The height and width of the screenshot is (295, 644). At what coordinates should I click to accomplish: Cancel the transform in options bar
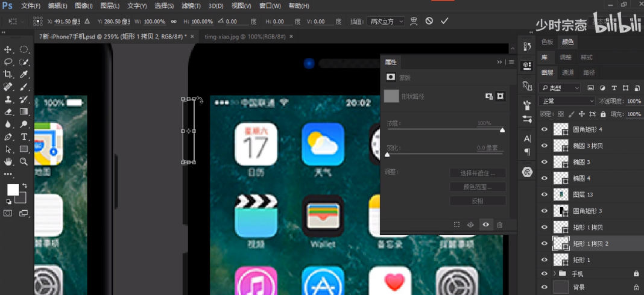(x=429, y=21)
